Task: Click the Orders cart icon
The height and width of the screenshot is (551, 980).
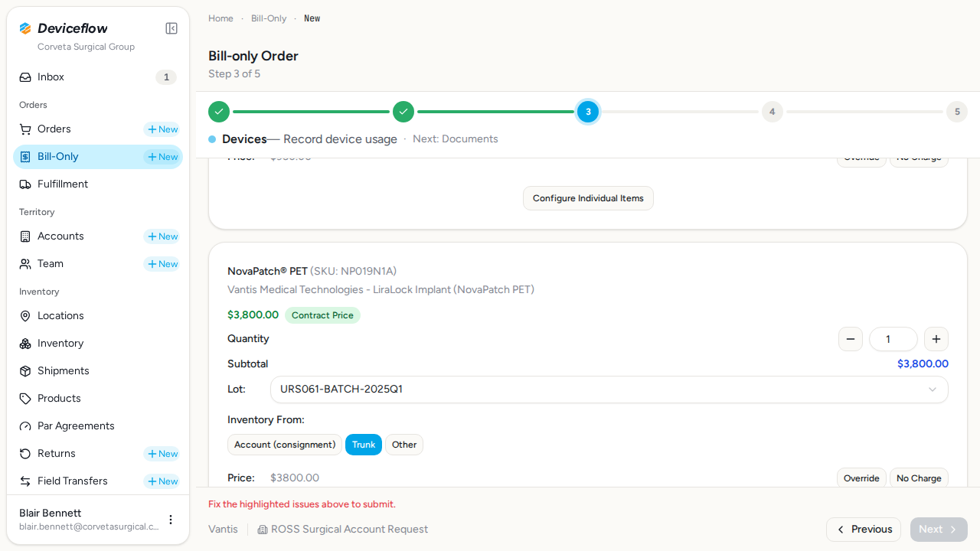Action: [25, 129]
